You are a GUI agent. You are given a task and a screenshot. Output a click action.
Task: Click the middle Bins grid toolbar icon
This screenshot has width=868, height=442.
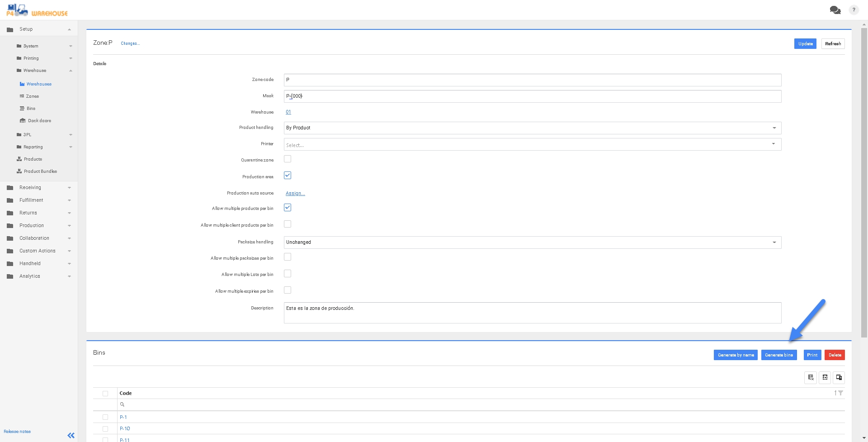825,377
